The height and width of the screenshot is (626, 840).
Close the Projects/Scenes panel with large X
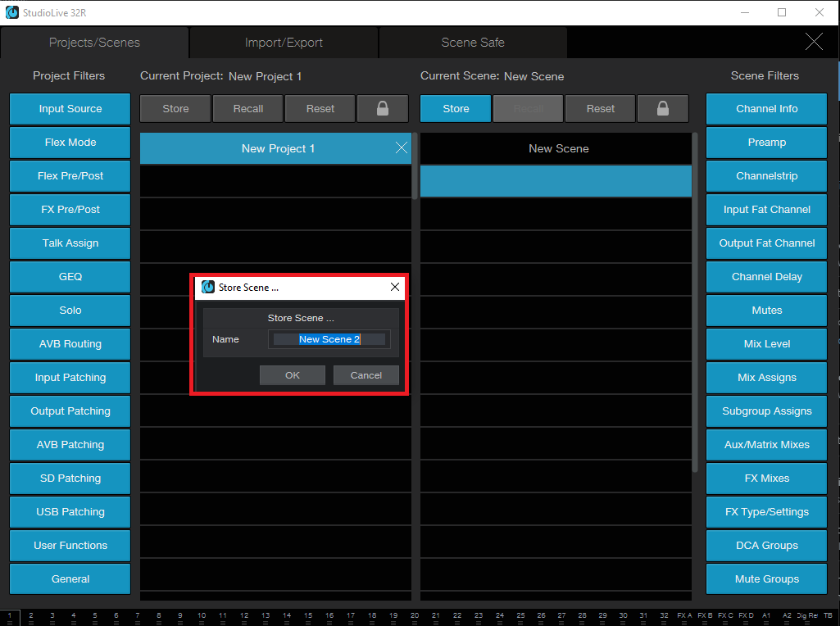click(814, 41)
